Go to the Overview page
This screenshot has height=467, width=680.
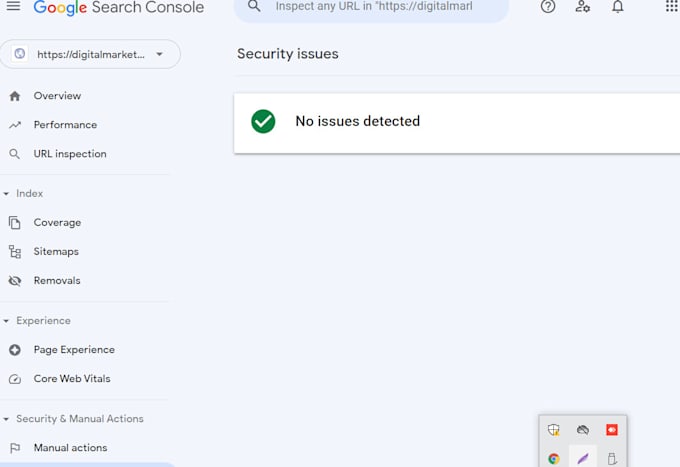pos(57,96)
